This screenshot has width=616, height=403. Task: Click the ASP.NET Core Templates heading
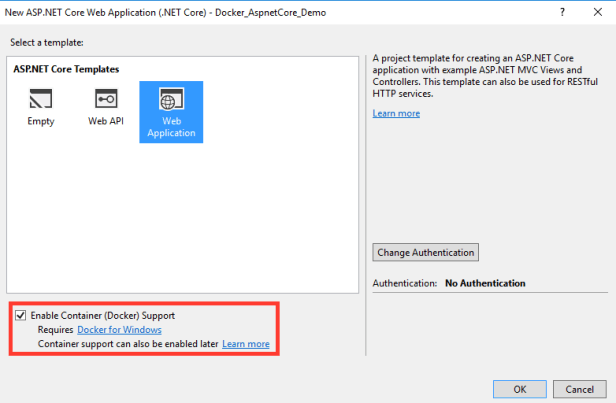coord(66,69)
